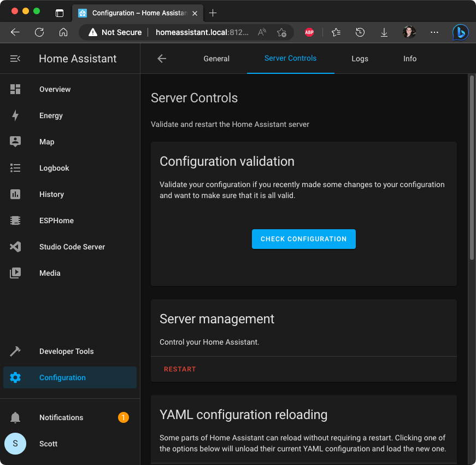Open the Media player icon
Screen dimensions: 476x465
tap(15, 273)
